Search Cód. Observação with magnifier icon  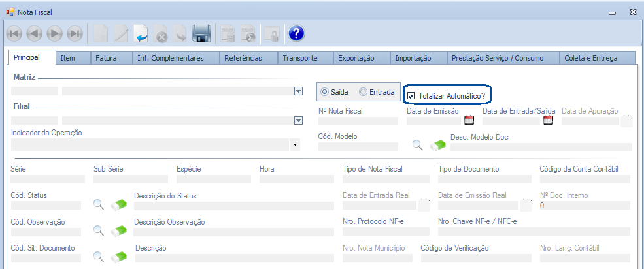99,230
